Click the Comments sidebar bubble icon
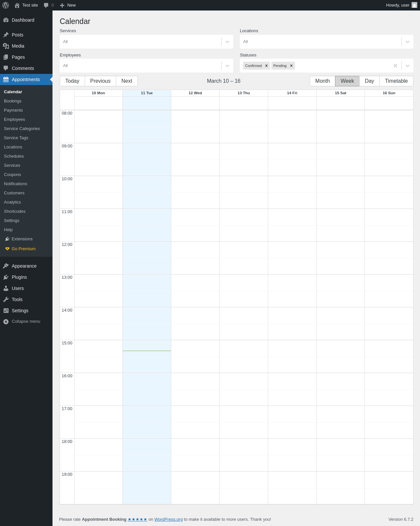Viewport: 420px width, 526px height. pos(6,68)
